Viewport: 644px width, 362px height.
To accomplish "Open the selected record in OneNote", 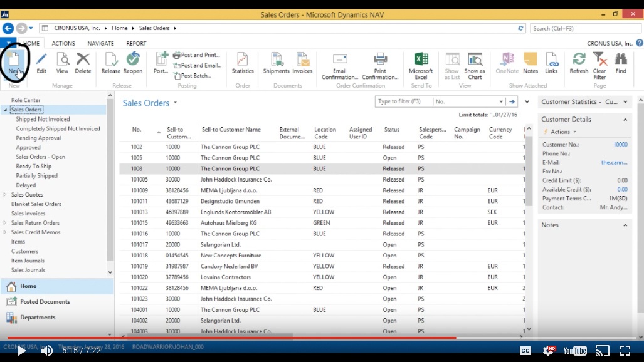I will [x=508, y=65].
